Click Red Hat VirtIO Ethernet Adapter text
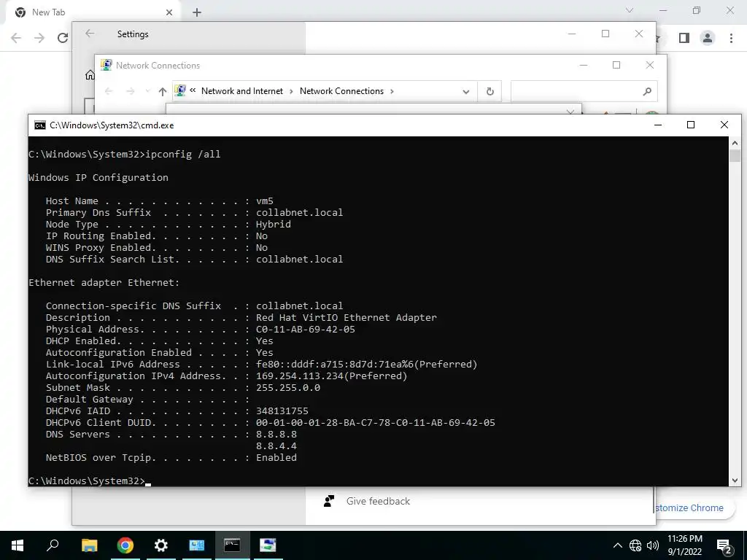 click(x=346, y=318)
